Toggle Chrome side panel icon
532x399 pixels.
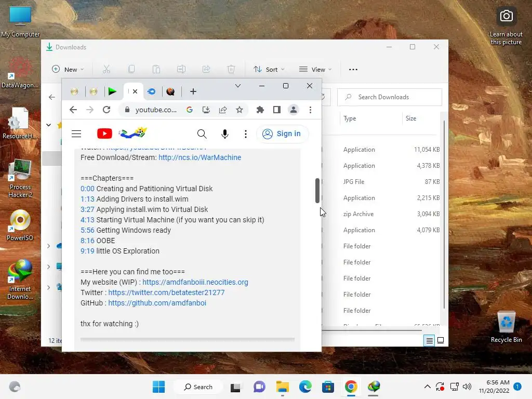[277, 110]
